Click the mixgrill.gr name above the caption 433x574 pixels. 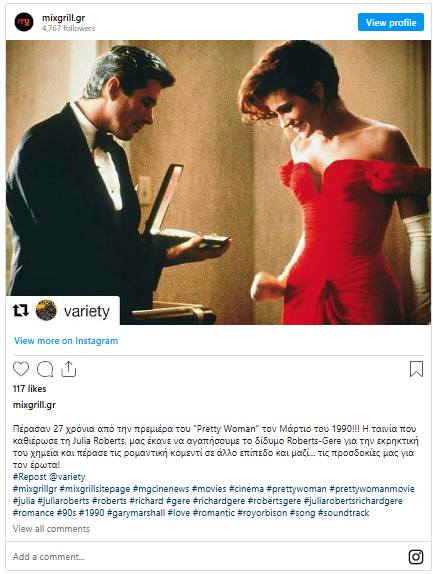pos(34,405)
